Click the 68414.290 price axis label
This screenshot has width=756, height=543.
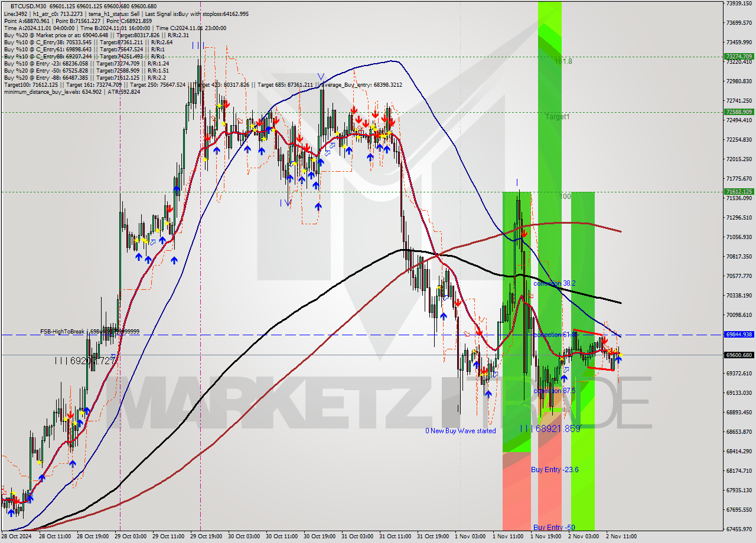739,451
